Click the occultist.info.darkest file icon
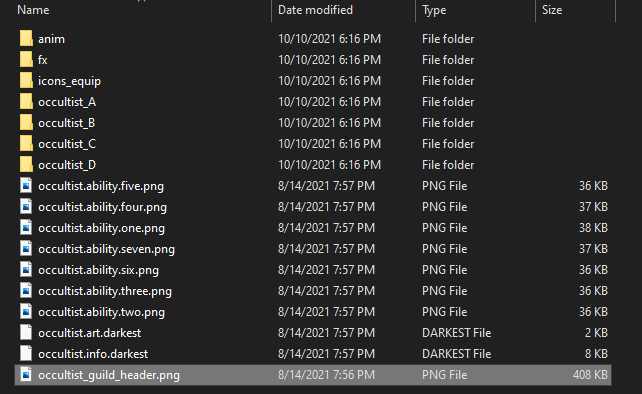This screenshot has height=394, width=642. (x=26, y=353)
